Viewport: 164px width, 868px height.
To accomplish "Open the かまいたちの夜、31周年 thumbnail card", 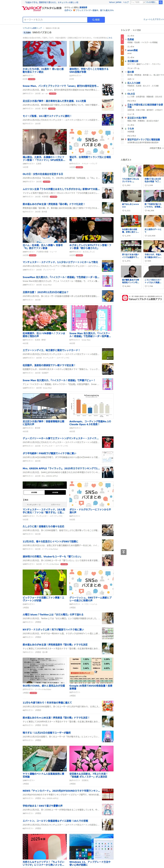I will [44, 54].
